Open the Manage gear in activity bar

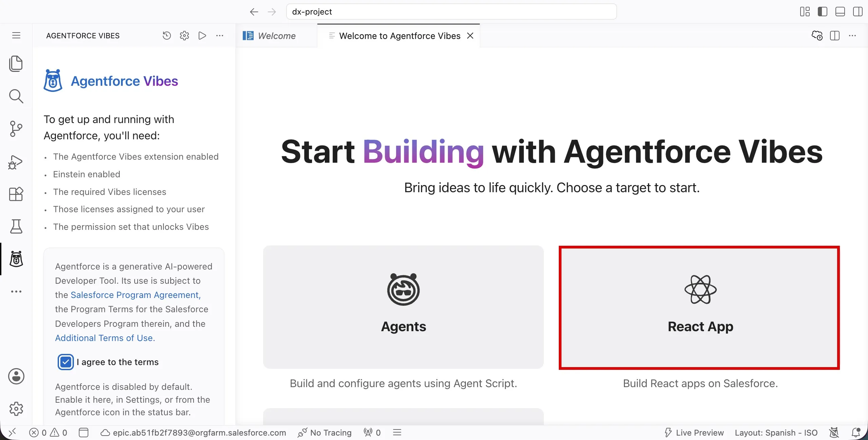[x=16, y=409]
